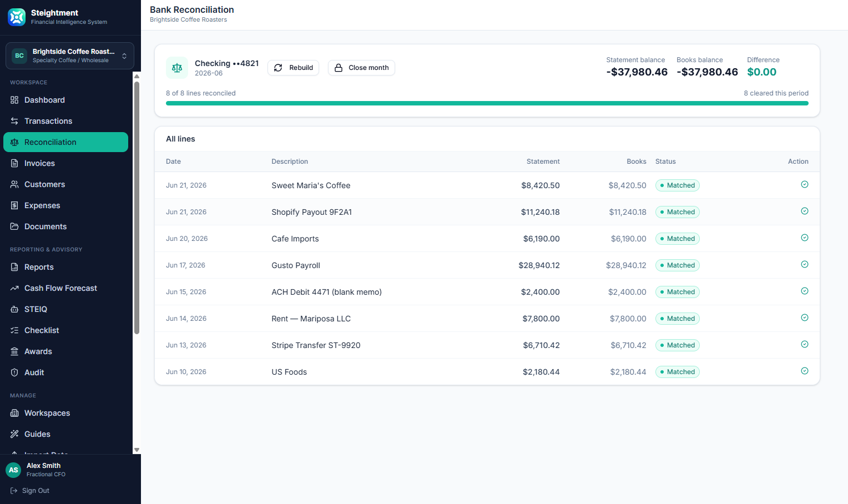Viewport: 848px width, 504px height.
Task: Toggle matched check for Sweet Maria's Coffee
Action: [805, 184]
